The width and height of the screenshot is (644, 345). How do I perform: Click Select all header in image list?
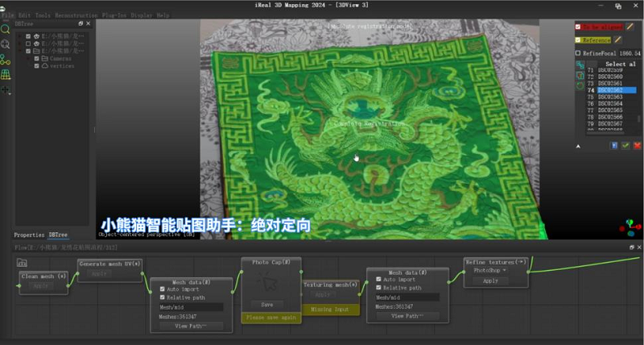pos(621,64)
